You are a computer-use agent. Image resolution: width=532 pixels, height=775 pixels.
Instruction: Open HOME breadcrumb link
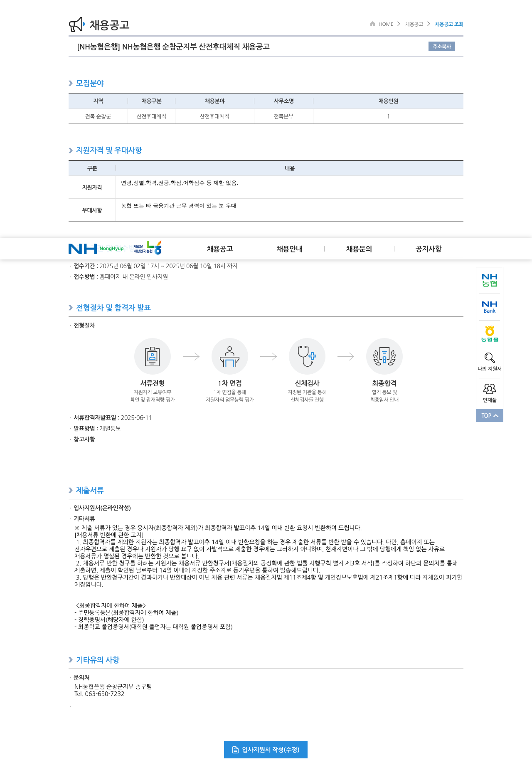(386, 24)
